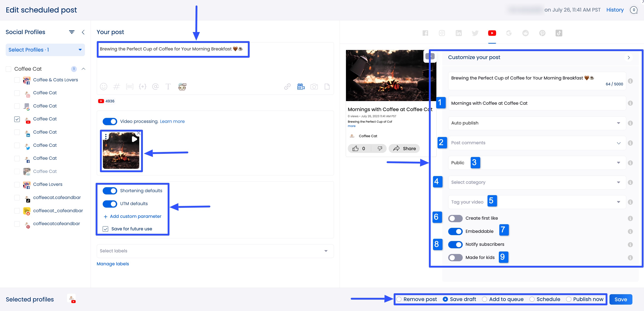Open the social profiles filter icon
Image resolution: width=644 pixels, height=311 pixels.
pyautogui.click(x=72, y=32)
